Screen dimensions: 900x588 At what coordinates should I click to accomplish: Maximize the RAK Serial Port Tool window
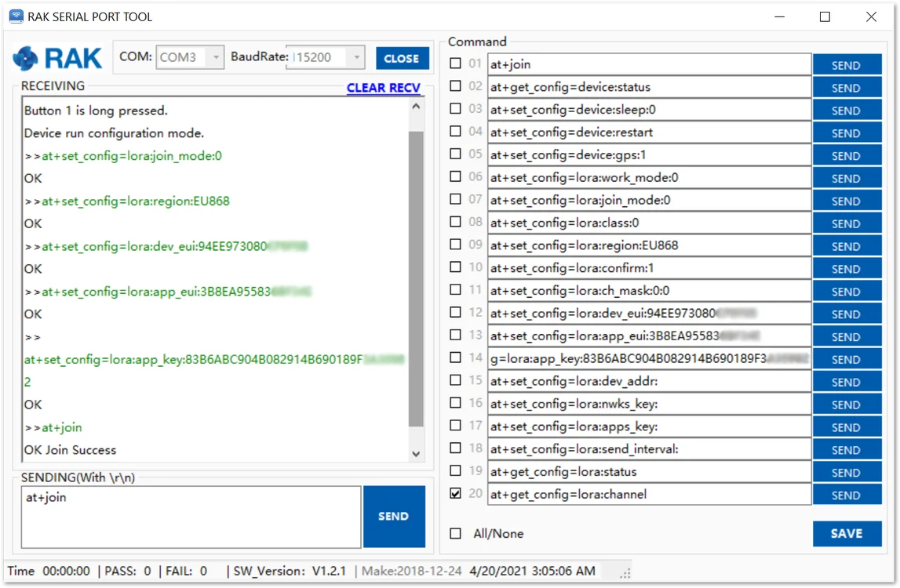coord(825,16)
